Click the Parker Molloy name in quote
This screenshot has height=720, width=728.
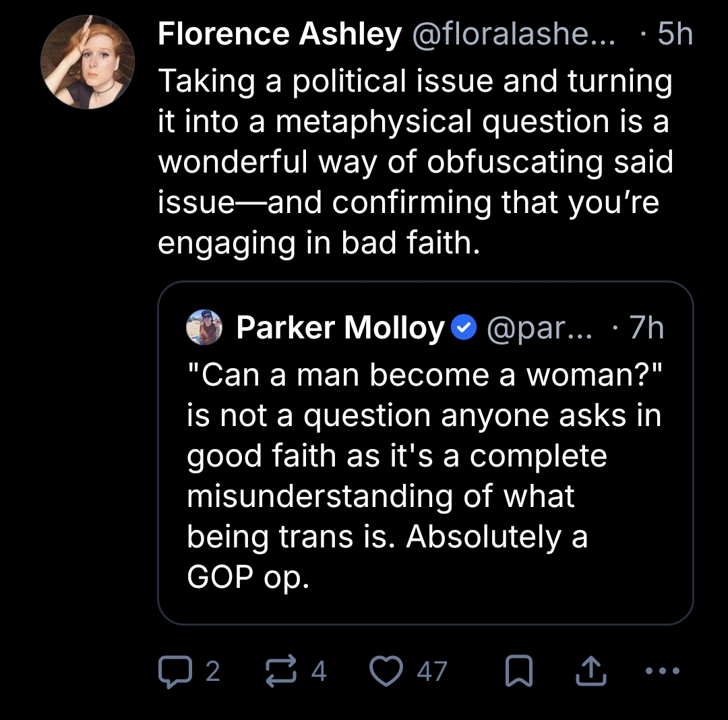click(x=340, y=328)
